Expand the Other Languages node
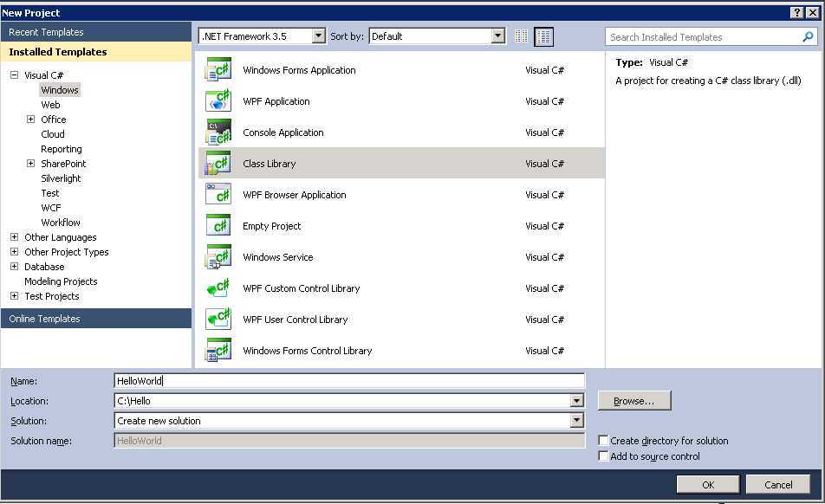This screenshot has width=825, height=504. coord(14,237)
